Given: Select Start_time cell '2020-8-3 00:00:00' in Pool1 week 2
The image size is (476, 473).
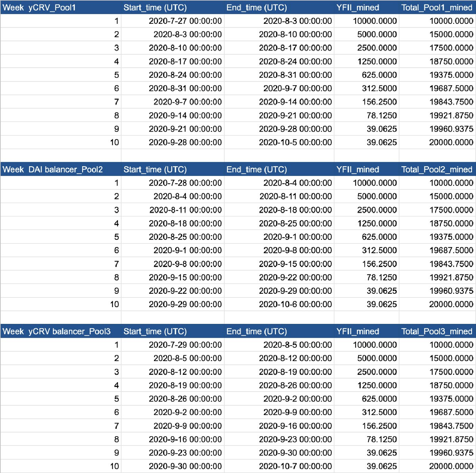Looking at the screenshot, I should pyautogui.click(x=173, y=35).
